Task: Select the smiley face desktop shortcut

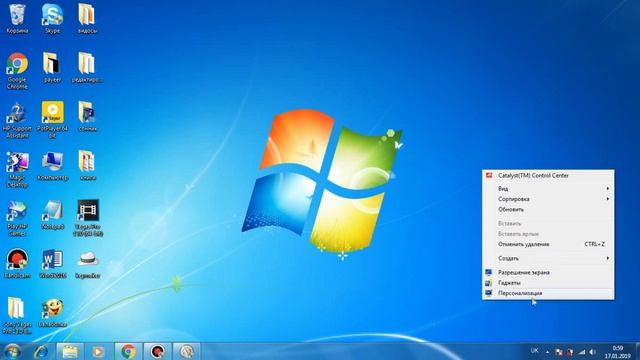Action: (52, 313)
